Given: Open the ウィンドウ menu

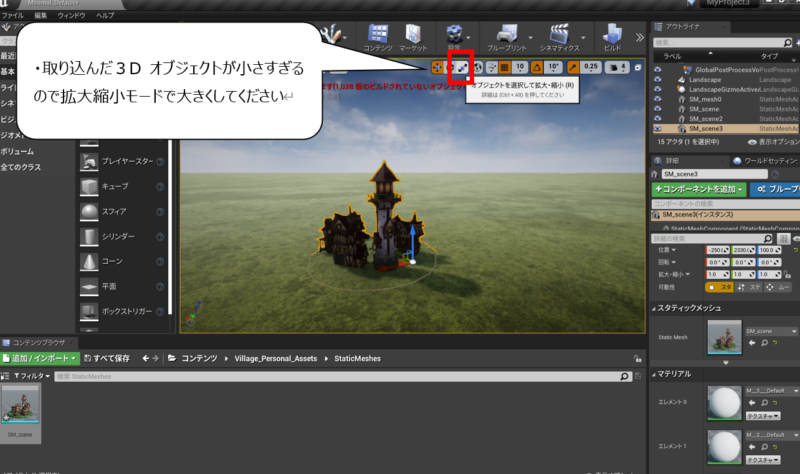Looking at the screenshot, I should click(x=71, y=15).
